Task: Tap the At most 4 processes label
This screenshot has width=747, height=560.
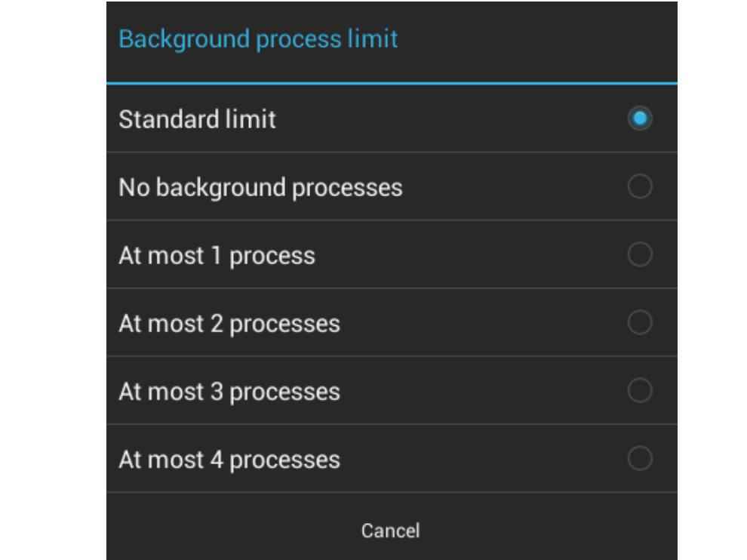Action: 229,460
